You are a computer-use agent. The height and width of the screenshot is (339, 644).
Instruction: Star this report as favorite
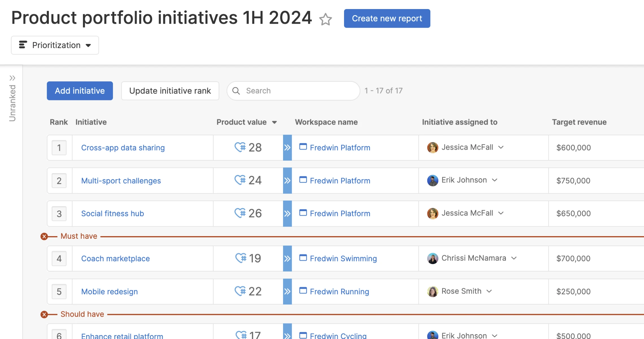tap(325, 19)
